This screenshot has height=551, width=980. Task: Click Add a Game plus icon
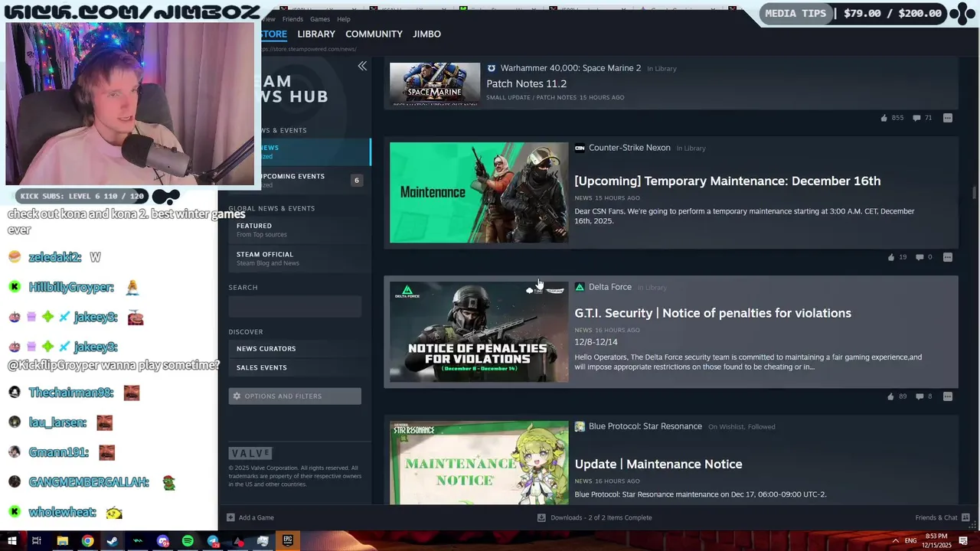point(230,517)
